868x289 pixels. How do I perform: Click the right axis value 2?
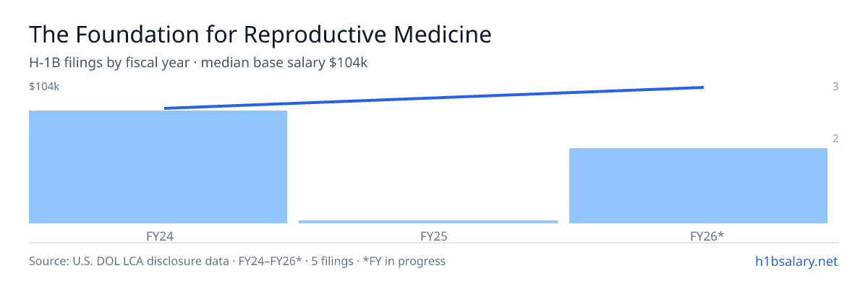[835, 139]
